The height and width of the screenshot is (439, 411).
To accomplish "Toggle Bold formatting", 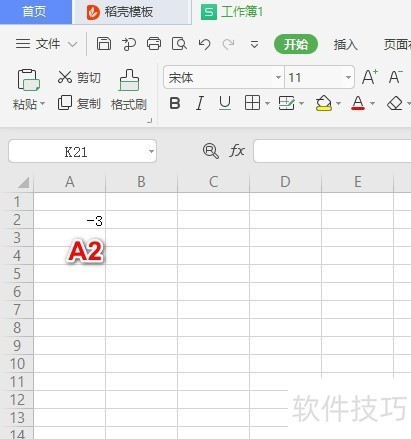I will click(x=175, y=103).
